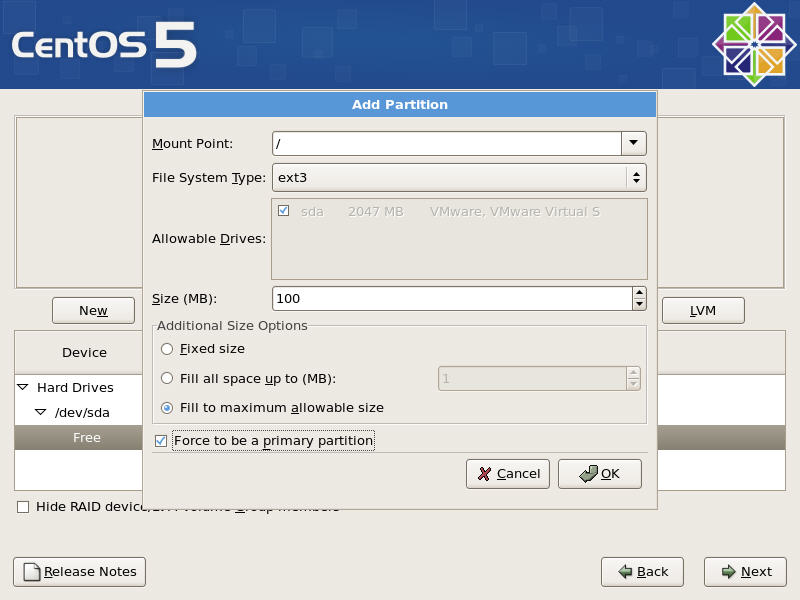
Task: Uncheck Force to be a primary partition
Action: click(x=161, y=441)
